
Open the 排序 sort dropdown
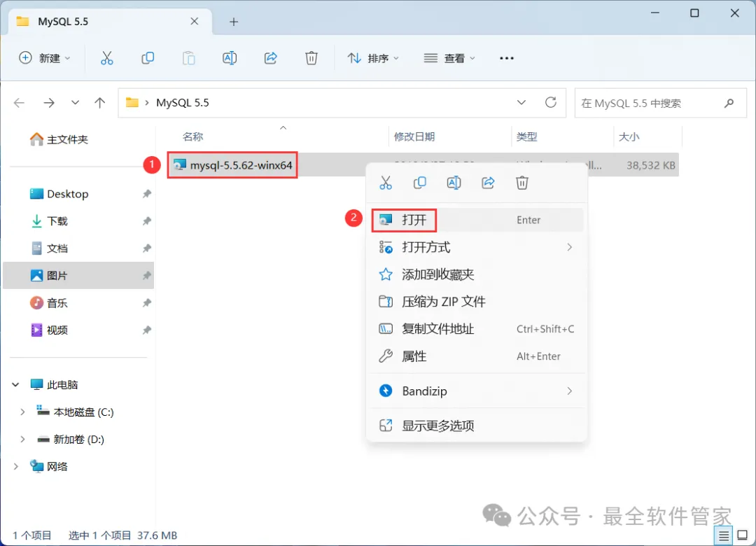(x=373, y=58)
